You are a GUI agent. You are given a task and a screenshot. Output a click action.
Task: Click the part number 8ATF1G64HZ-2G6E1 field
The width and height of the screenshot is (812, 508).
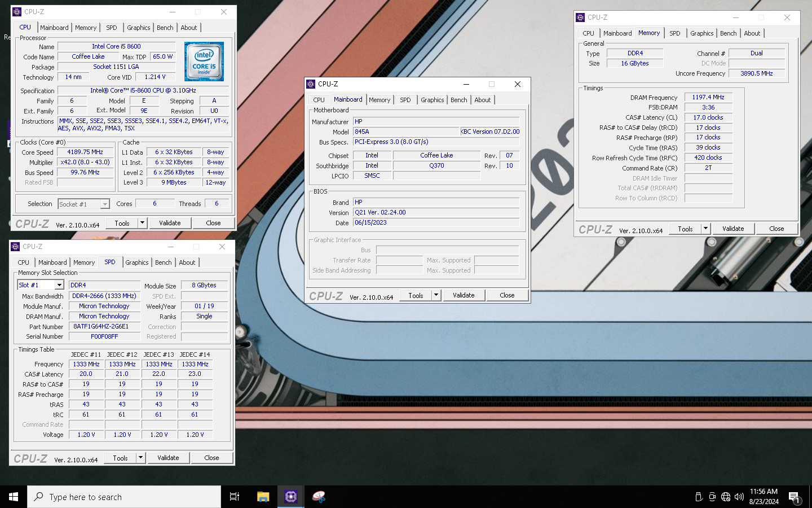pyautogui.click(x=104, y=326)
